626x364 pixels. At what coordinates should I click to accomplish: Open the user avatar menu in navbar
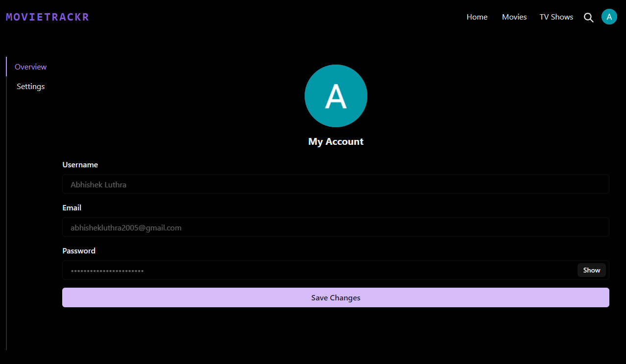click(x=609, y=17)
